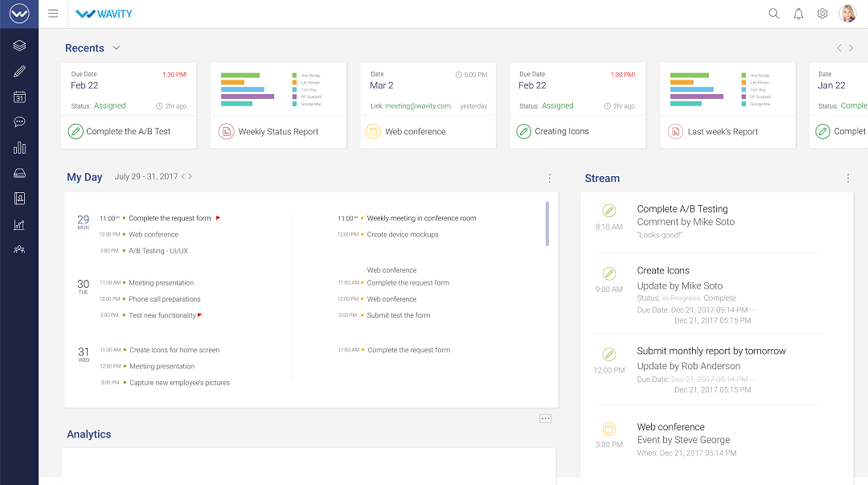Image resolution: width=868 pixels, height=485 pixels.
Task: Click Weekly Status Report chart thumbnail
Action: coord(271,88)
